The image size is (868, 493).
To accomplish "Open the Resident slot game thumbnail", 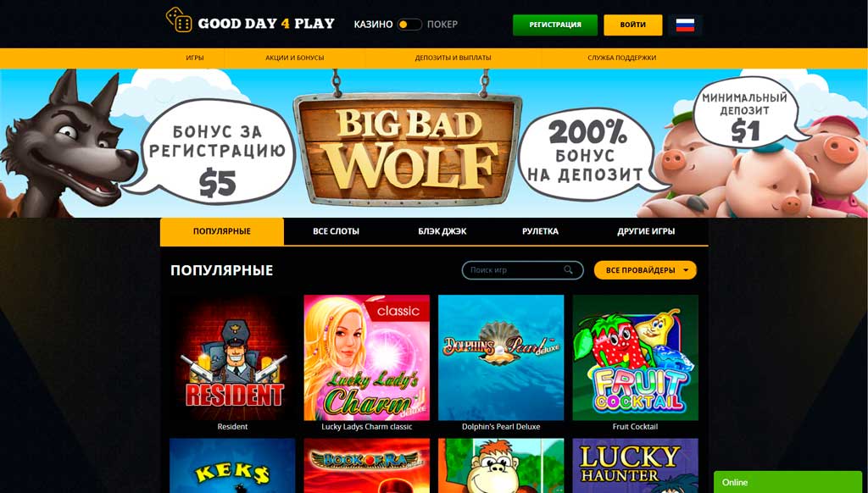I will point(232,357).
